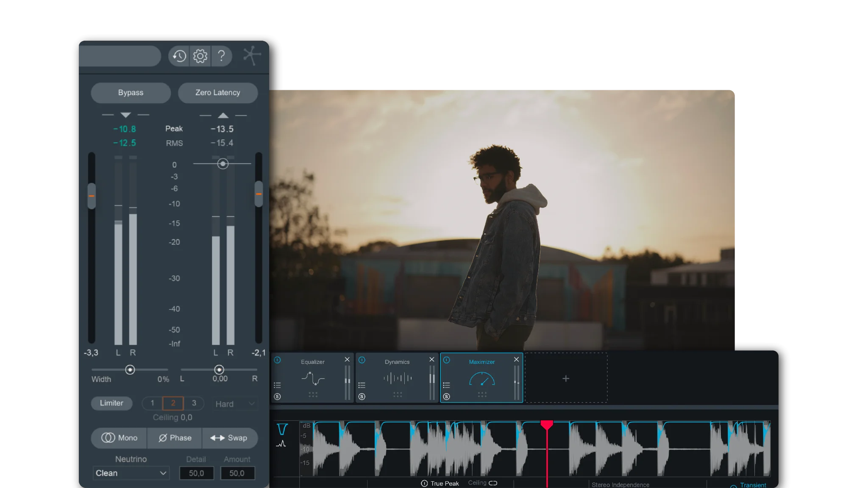Click the input gain fader at -3,3
The height and width of the screenshot is (488, 868).
point(92,196)
